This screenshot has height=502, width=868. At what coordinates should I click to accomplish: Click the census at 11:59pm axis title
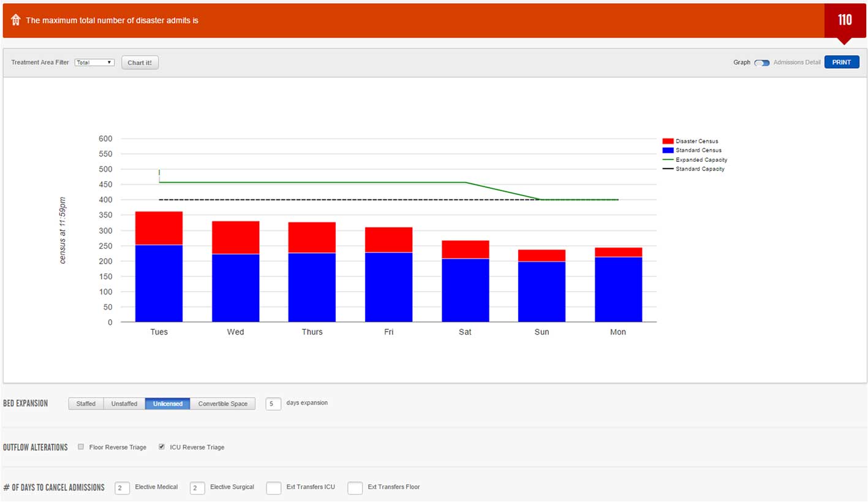pyautogui.click(x=62, y=230)
